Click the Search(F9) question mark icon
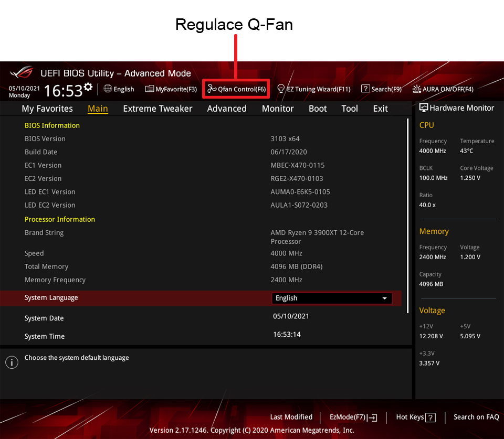 [365, 89]
